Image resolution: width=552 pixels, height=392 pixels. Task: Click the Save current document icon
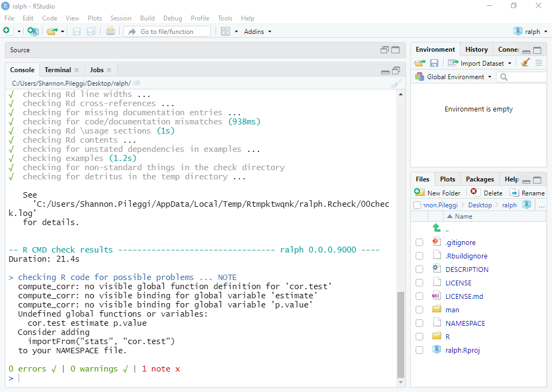(77, 32)
